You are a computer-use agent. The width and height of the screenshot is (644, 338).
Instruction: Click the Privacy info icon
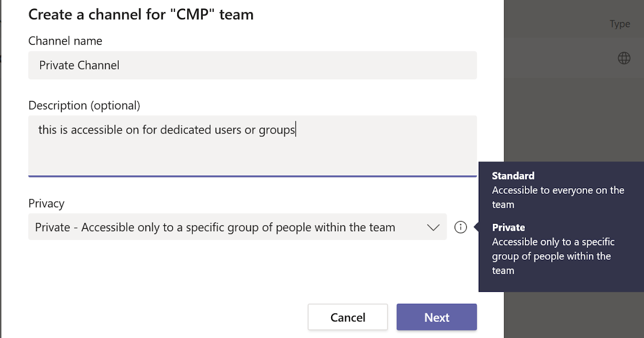point(460,227)
